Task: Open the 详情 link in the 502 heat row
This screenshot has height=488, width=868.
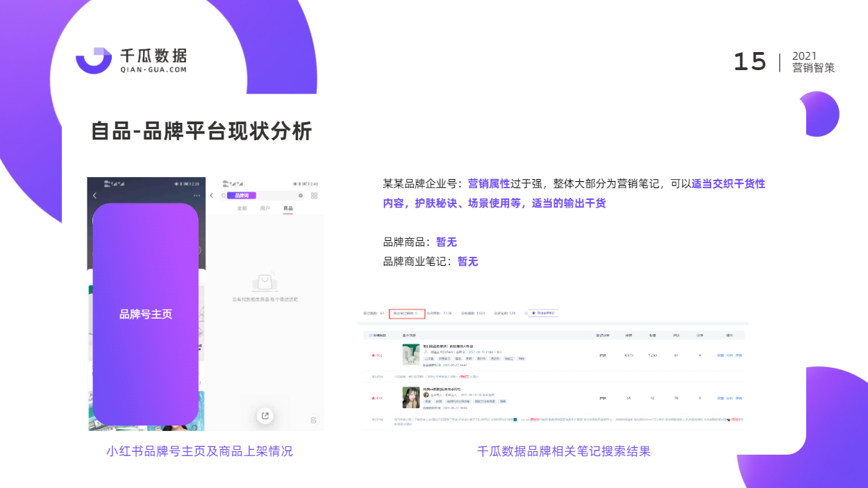Action: coord(739,355)
